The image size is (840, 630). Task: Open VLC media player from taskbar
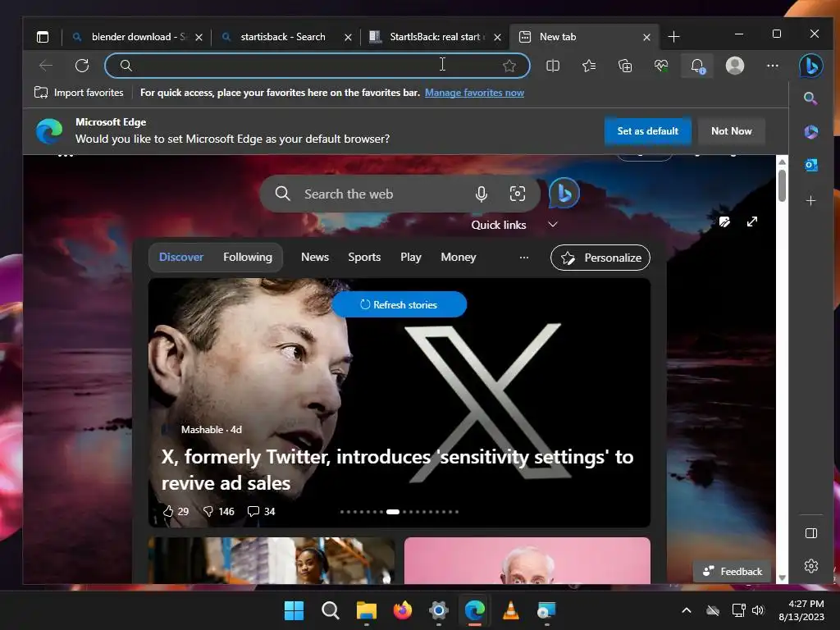510,610
